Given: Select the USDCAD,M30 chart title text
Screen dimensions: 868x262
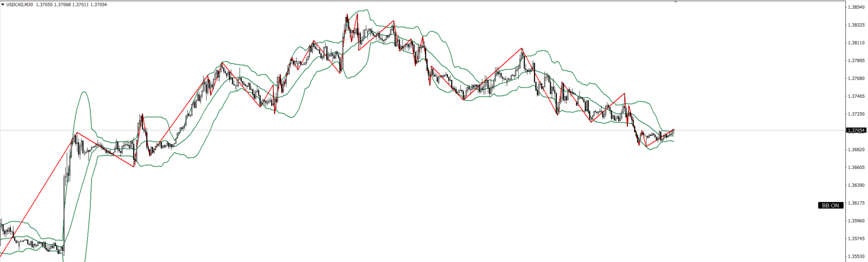Looking at the screenshot, I should click(20, 5).
